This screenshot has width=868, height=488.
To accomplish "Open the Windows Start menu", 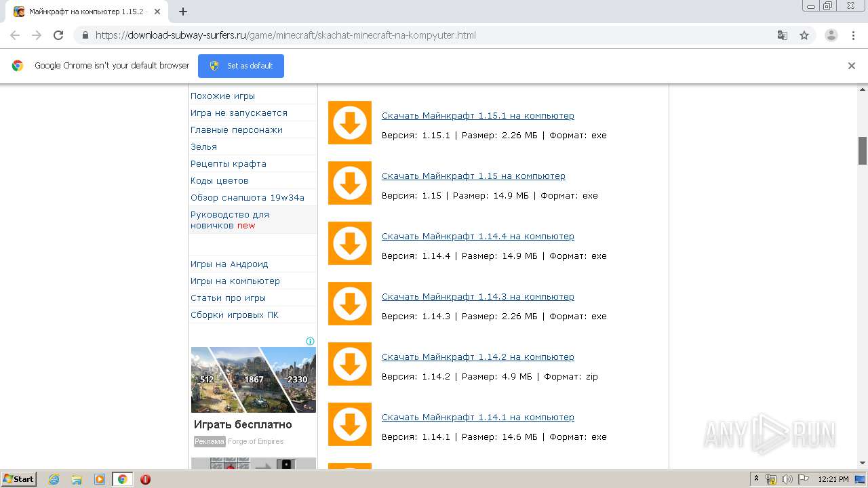I will point(18,479).
